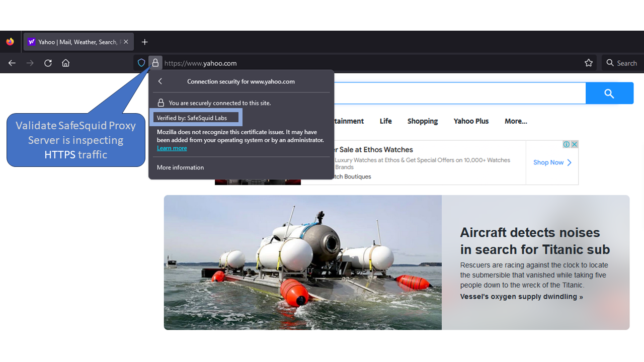This screenshot has height=362, width=644.
Task: Open the Yahoo Plus menu item
Action: 471,121
